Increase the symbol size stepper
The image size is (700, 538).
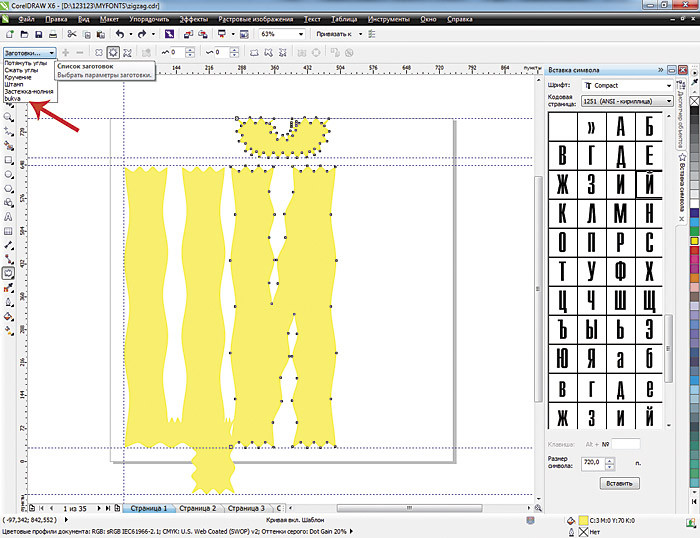pos(610,460)
